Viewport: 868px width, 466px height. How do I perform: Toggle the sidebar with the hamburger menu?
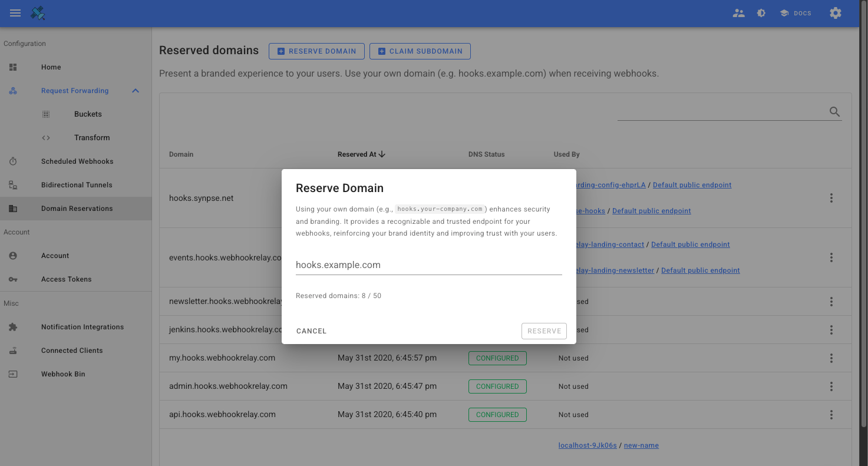15,12
